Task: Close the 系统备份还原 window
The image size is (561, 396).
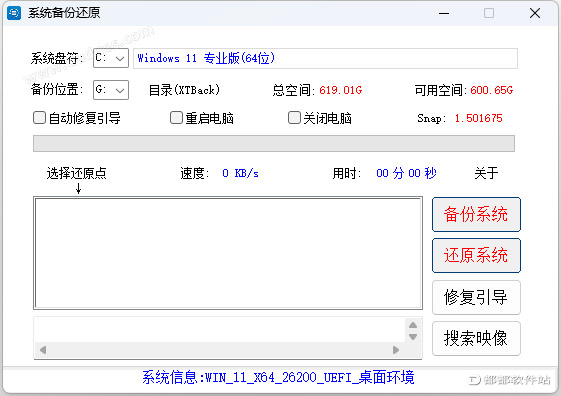Action: point(535,14)
